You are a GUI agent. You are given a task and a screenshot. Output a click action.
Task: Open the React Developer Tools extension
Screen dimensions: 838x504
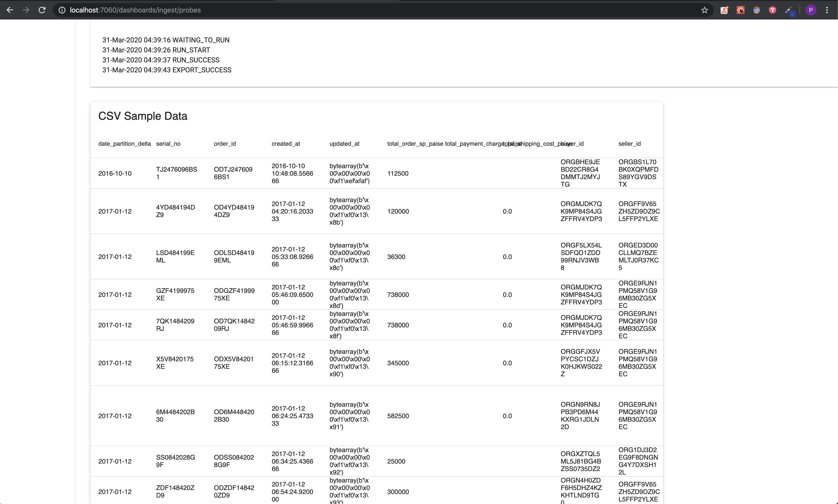tap(741, 10)
